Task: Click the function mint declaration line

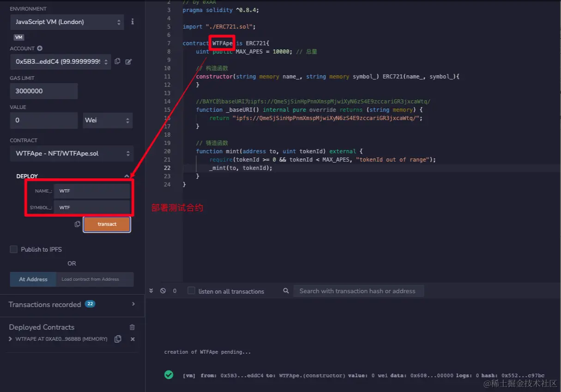Action: click(279, 151)
